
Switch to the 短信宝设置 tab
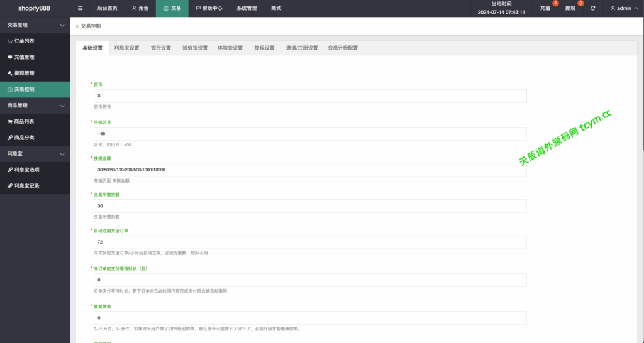(195, 48)
